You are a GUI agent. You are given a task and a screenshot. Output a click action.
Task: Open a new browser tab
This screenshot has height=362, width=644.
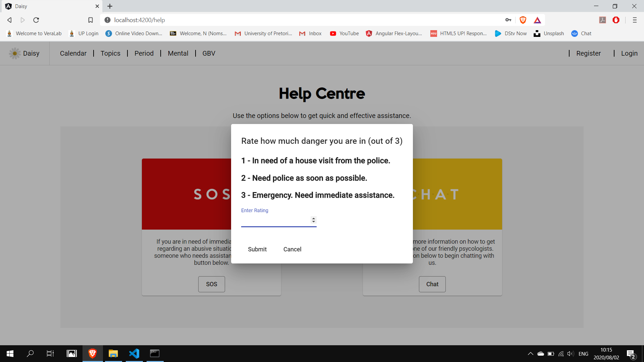pos(110,6)
